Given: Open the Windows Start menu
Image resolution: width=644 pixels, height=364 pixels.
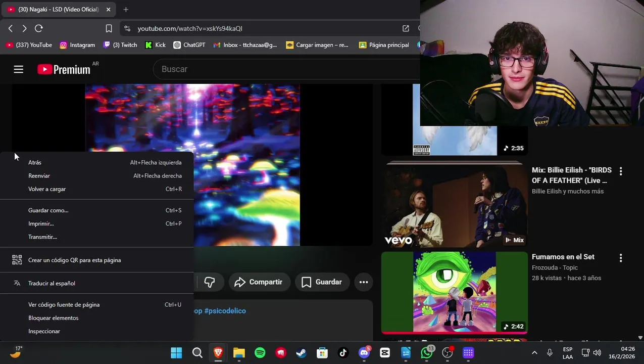Looking at the screenshot, I should click(x=176, y=353).
